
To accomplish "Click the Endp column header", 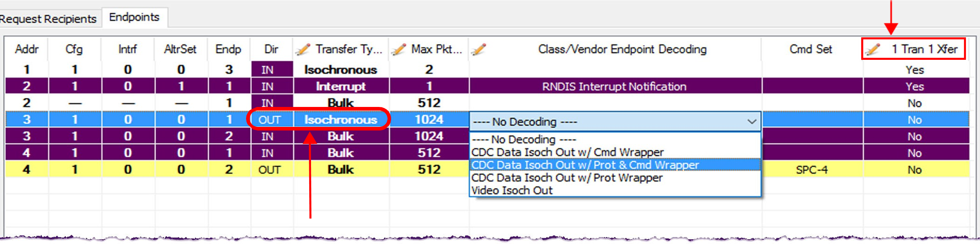I will pyautogui.click(x=229, y=49).
